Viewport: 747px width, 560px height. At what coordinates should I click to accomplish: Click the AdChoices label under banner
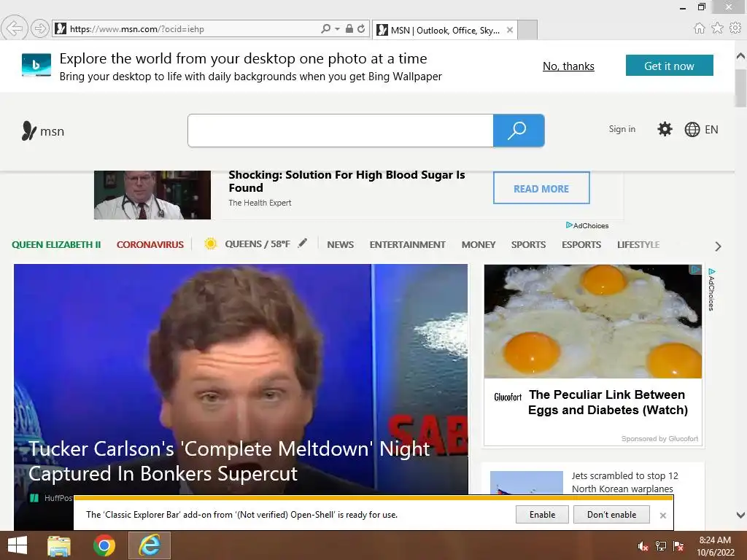pyautogui.click(x=587, y=225)
